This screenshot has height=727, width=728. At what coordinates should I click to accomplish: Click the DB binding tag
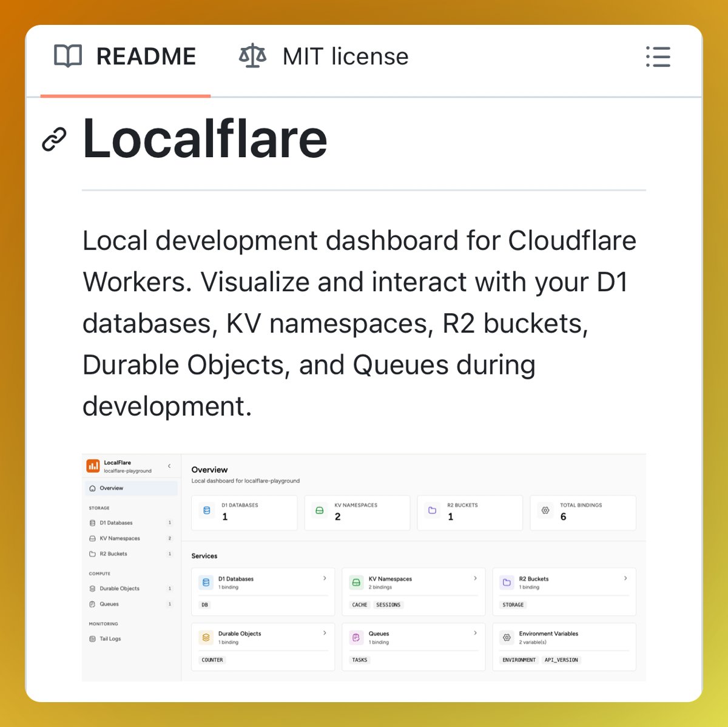pyautogui.click(x=204, y=604)
